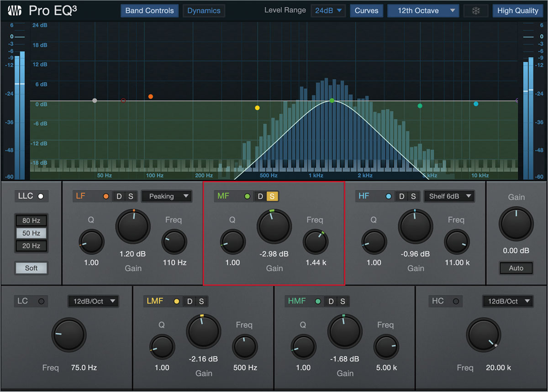Image resolution: width=548 pixels, height=392 pixels.
Task: Enable dynamics D on HF band
Action: (x=402, y=197)
